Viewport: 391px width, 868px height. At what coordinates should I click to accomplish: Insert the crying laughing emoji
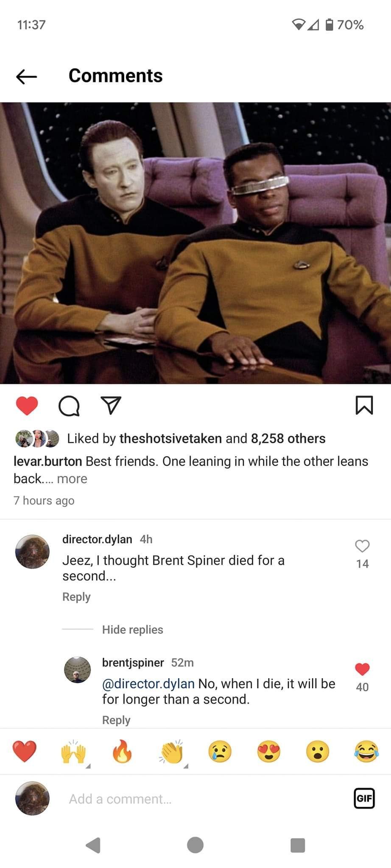coord(366,752)
